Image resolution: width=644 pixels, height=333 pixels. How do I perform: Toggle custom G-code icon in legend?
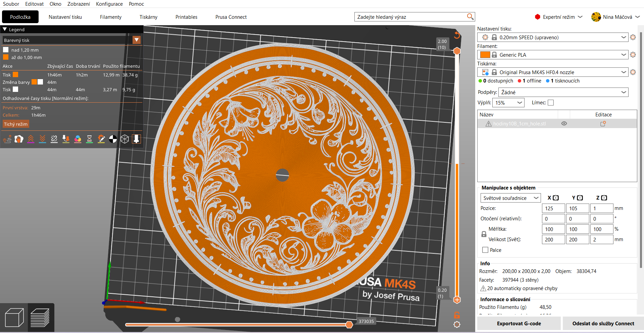click(101, 139)
